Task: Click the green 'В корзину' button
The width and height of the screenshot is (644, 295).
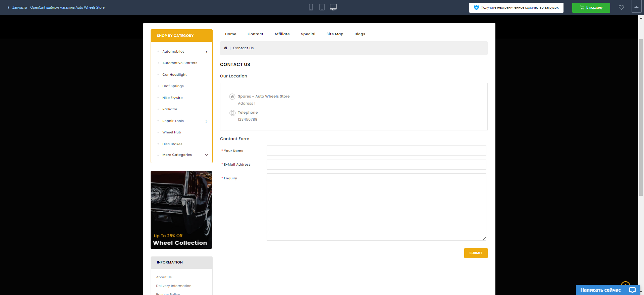Action: [591, 7]
